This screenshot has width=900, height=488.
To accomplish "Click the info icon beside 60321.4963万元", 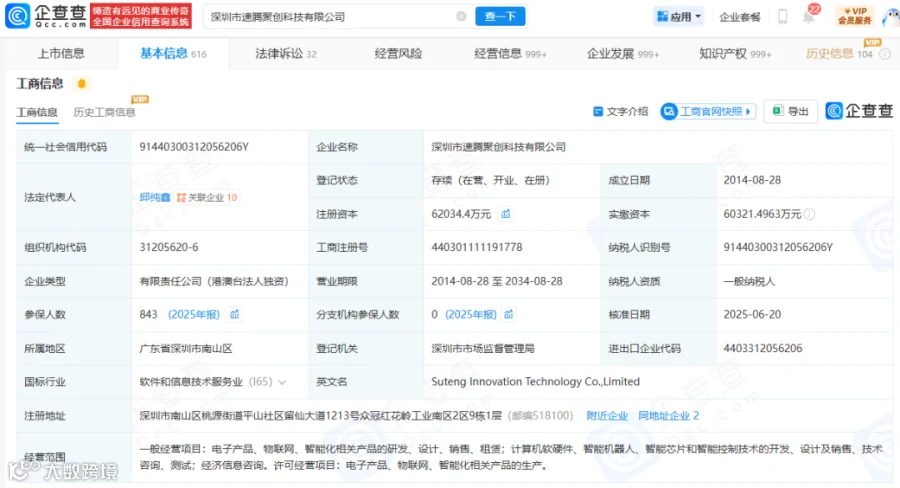I will (x=809, y=214).
